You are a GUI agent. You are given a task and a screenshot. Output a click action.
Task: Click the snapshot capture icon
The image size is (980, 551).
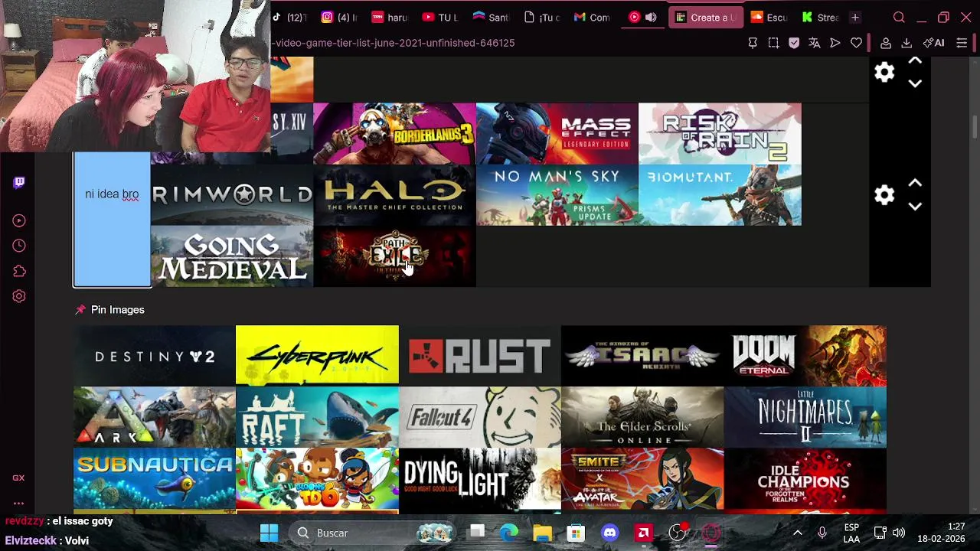click(x=773, y=43)
